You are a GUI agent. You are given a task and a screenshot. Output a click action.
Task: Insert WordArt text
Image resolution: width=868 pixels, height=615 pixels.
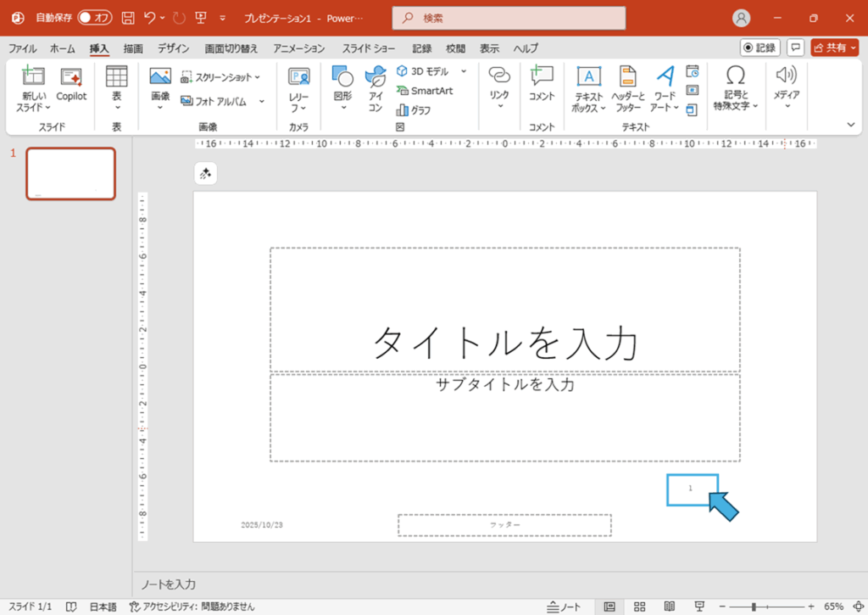pyautogui.click(x=665, y=89)
